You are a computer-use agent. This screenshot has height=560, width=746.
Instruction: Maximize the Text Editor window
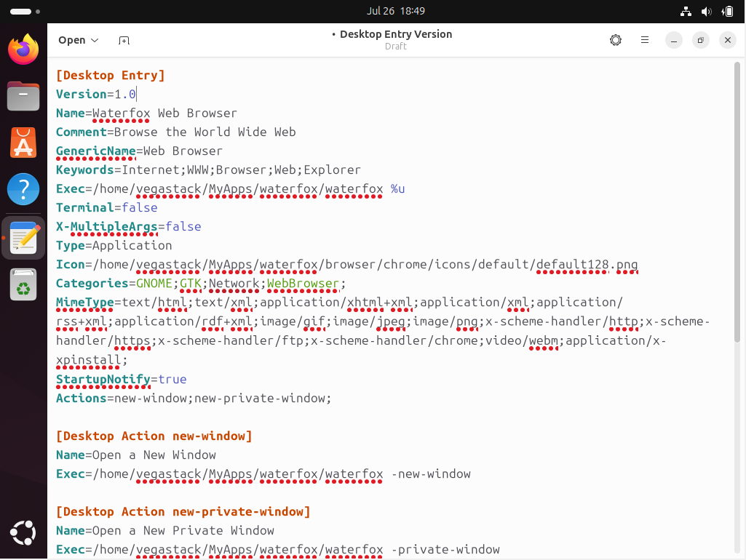tap(700, 40)
